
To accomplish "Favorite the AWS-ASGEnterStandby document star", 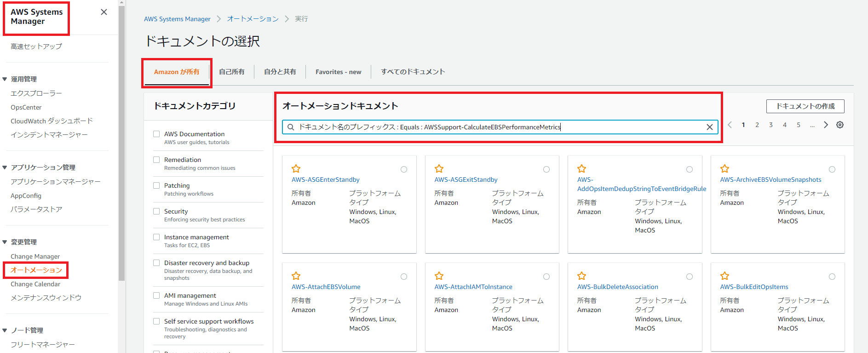I will point(296,169).
